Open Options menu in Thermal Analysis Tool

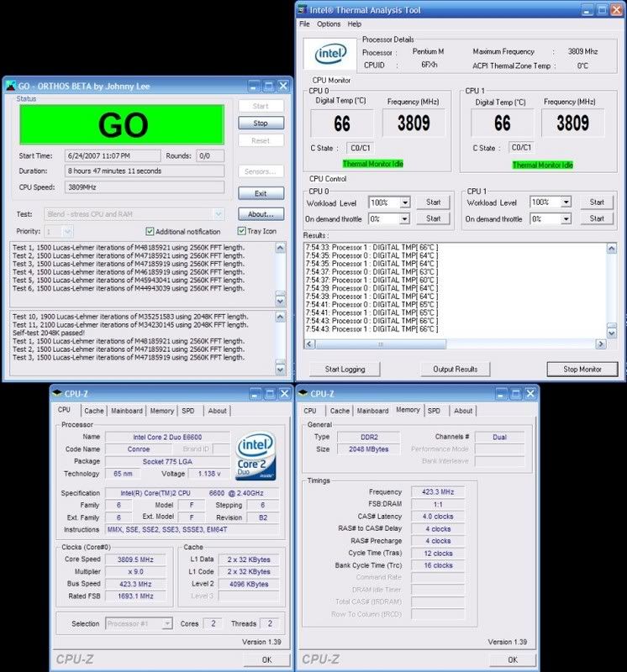pos(329,24)
